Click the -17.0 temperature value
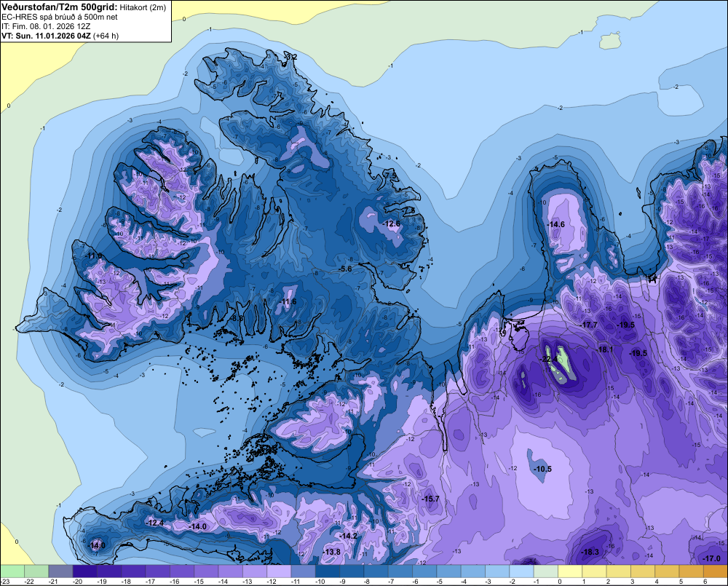Screen dimensions: 728x586 pyautogui.click(x=712, y=558)
